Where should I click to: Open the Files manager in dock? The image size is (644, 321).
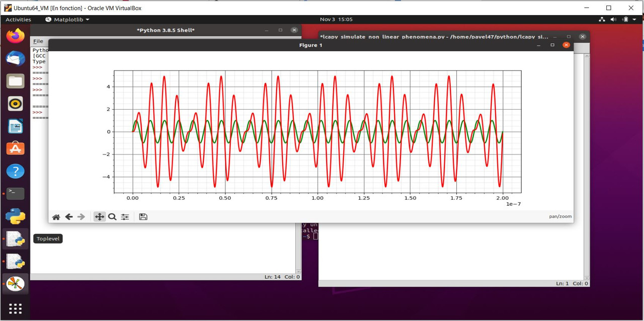15,81
